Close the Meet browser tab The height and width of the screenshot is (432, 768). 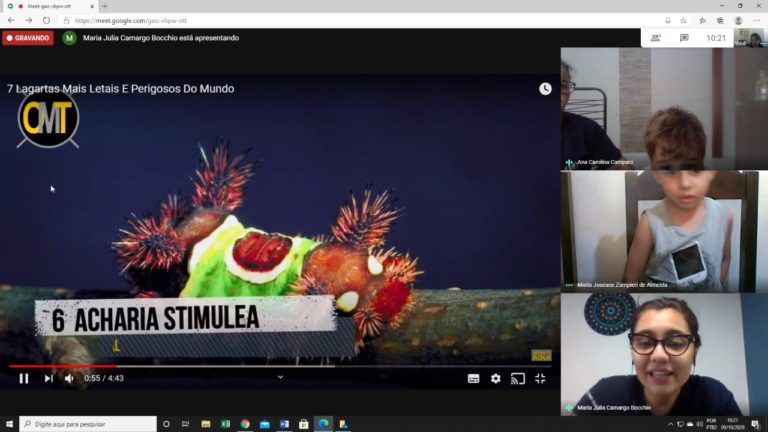tap(92, 6)
